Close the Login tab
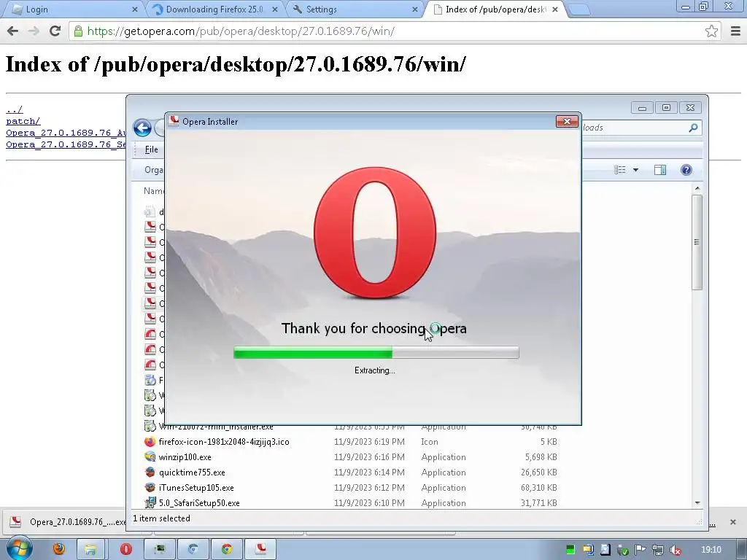Image resolution: width=747 pixels, height=560 pixels. 135,9
